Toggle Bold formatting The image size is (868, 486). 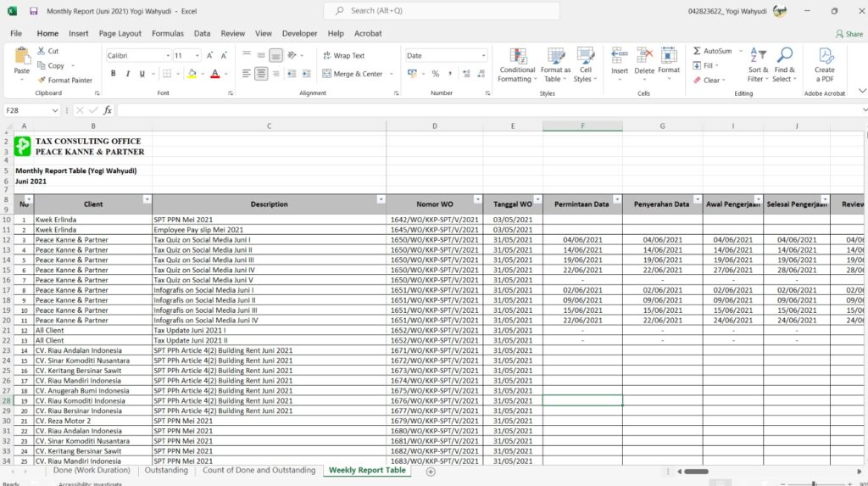113,74
